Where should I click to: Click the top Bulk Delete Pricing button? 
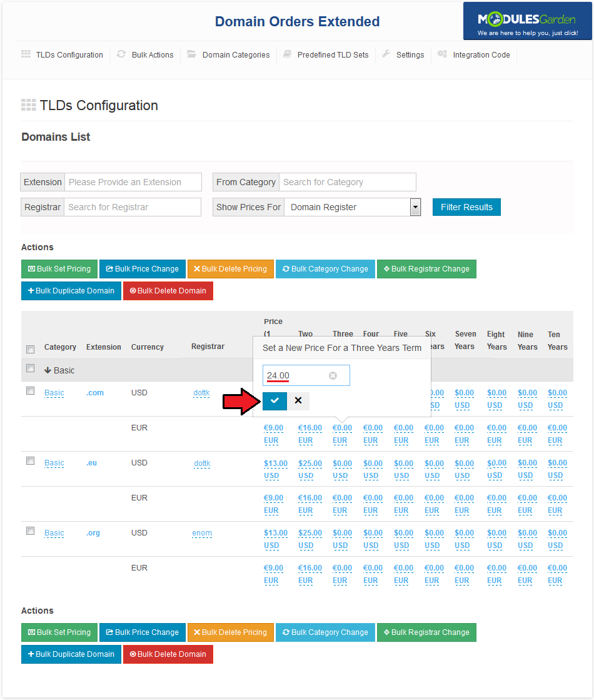pyautogui.click(x=231, y=269)
